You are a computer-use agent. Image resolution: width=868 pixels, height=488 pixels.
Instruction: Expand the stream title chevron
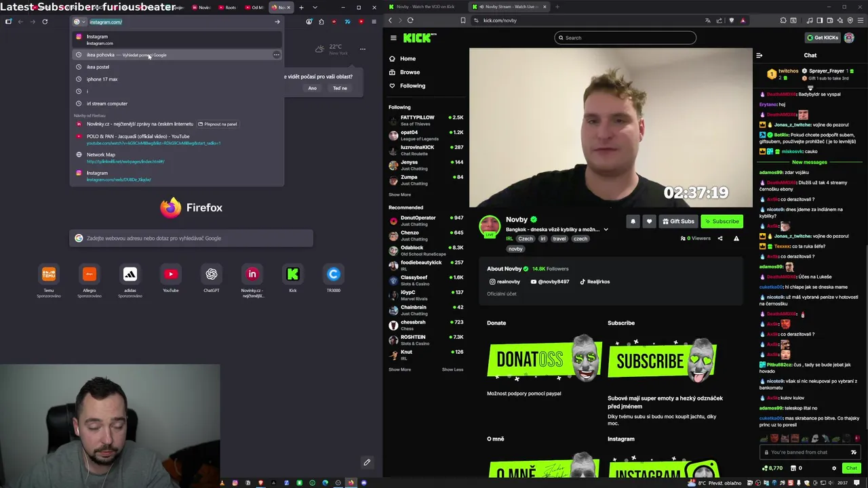(606, 230)
